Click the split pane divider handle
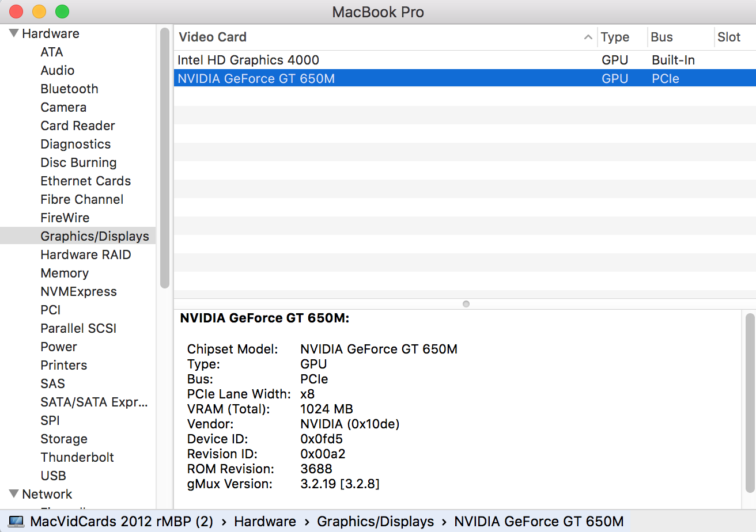 466,304
